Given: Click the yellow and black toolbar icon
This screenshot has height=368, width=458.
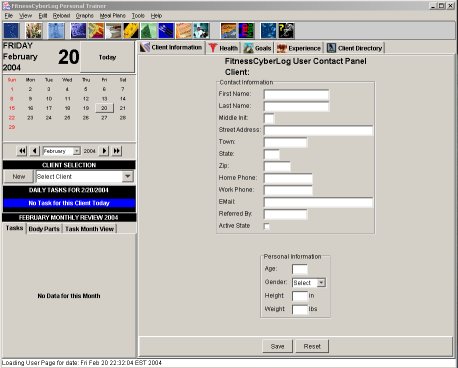Looking at the screenshot, I should tap(131, 31).
